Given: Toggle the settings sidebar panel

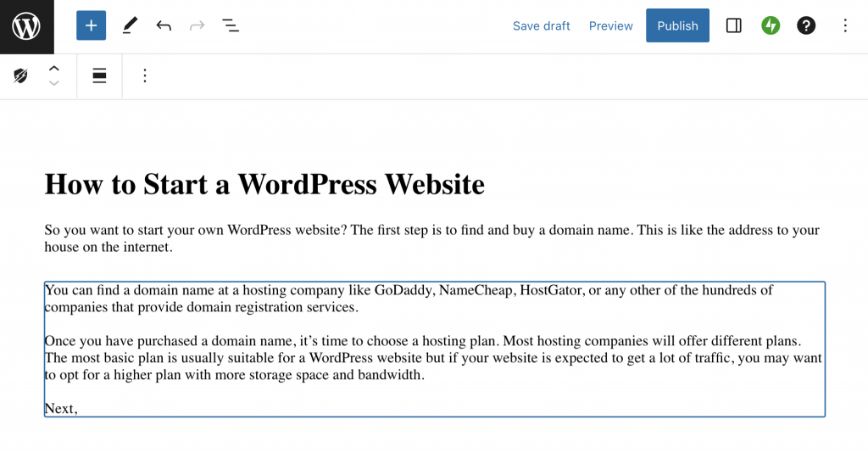Looking at the screenshot, I should coord(734,26).
